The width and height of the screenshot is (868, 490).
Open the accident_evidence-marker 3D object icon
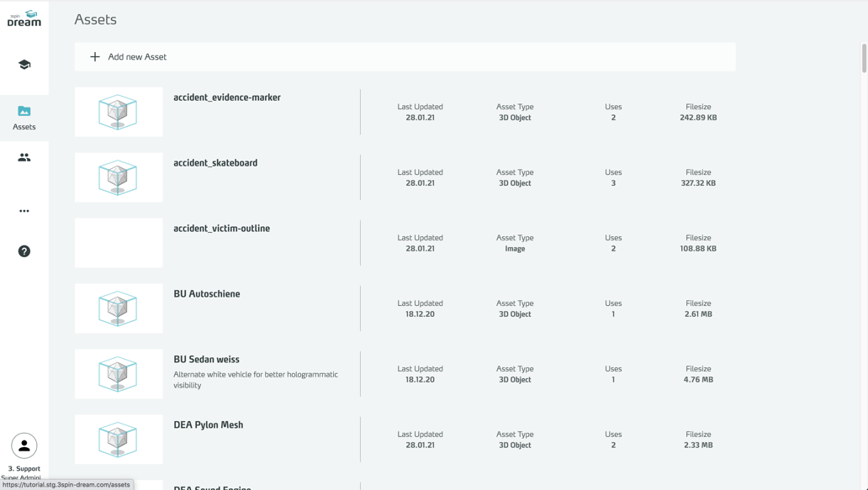point(118,112)
